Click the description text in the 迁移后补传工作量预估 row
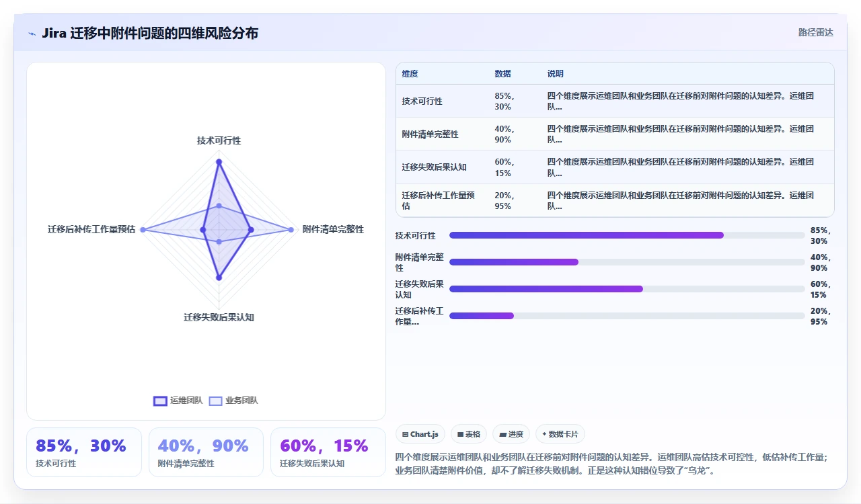Image resolution: width=861 pixels, height=504 pixels. [x=680, y=200]
